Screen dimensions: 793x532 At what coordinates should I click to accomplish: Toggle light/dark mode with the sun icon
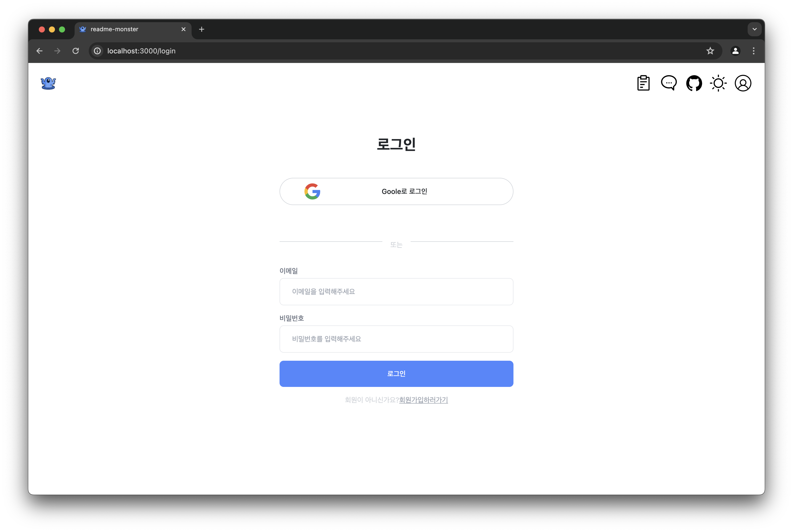point(718,83)
